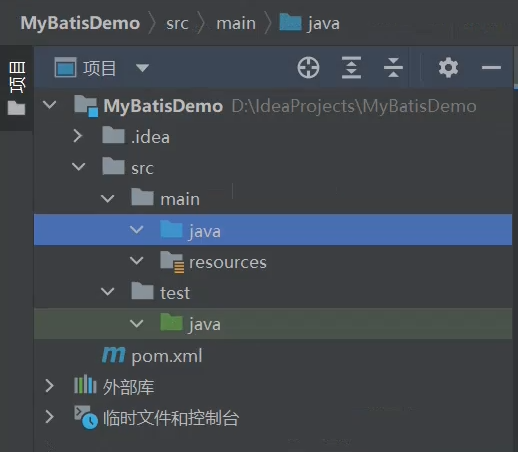The width and height of the screenshot is (518, 452).
Task: Select the main tree item label
Action: click(180, 199)
